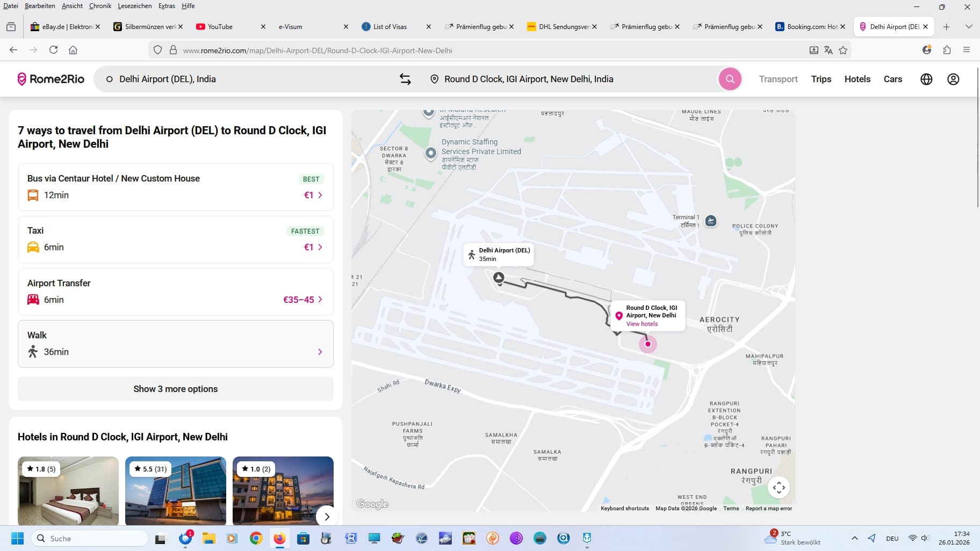Open the Hotels navigation tab

pyautogui.click(x=857, y=79)
